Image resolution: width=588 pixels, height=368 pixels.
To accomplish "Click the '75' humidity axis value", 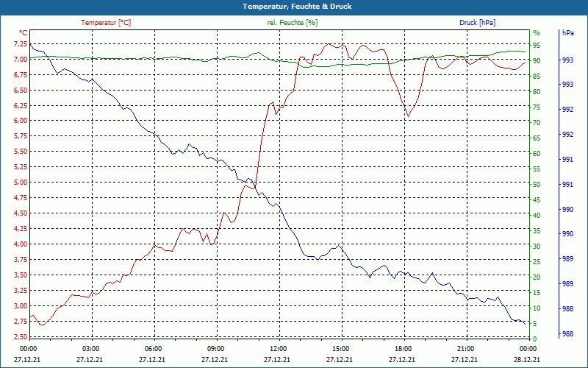I will click(x=537, y=107).
